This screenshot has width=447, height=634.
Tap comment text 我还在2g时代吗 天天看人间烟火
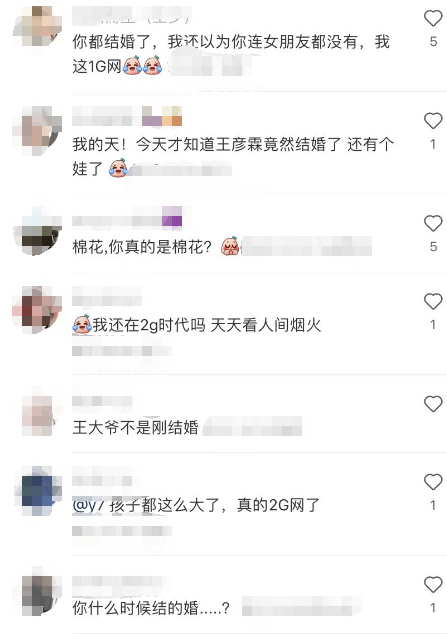(x=197, y=325)
